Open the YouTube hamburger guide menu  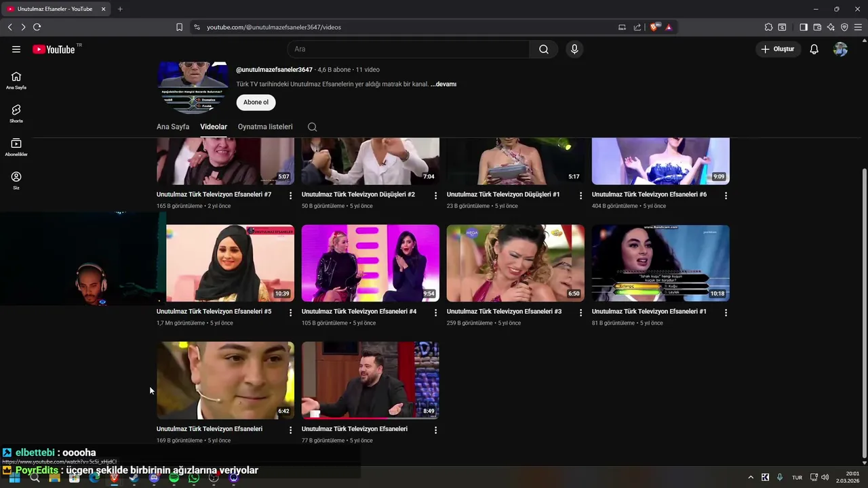point(16,49)
